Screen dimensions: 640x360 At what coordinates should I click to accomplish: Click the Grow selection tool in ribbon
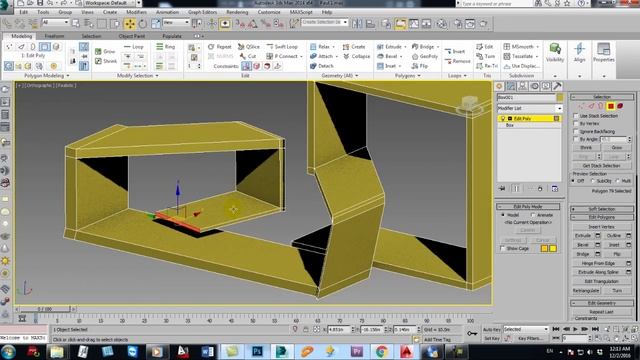pyautogui.click(x=105, y=51)
